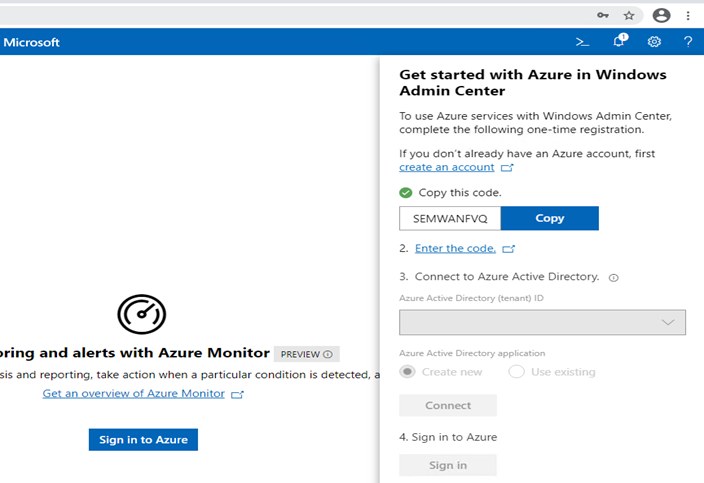This screenshot has height=483, width=704.
Task: Click the Sign in button
Action: (x=448, y=465)
